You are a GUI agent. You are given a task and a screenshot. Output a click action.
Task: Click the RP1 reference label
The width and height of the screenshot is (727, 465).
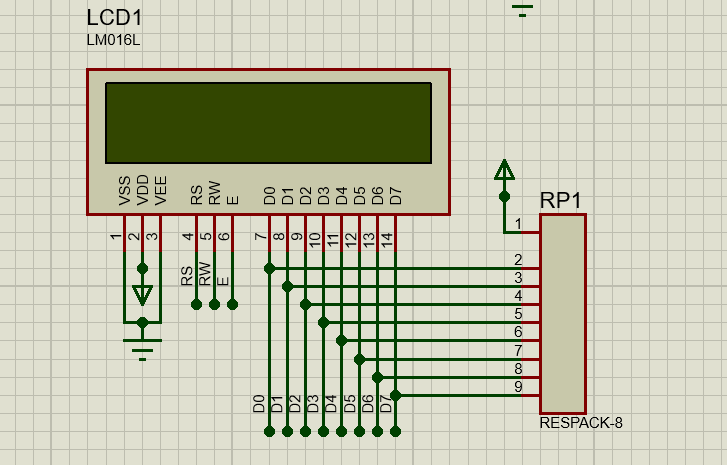click(x=561, y=200)
